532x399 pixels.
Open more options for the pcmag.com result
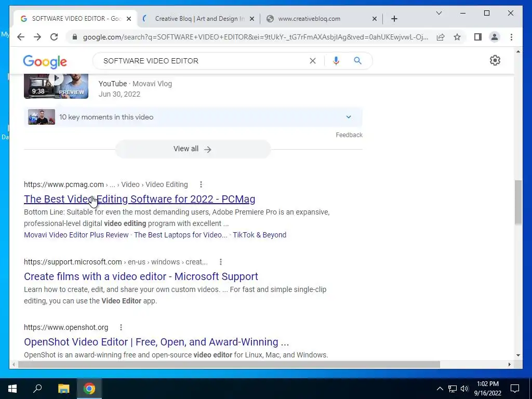pyautogui.click(x=201, y=184)
